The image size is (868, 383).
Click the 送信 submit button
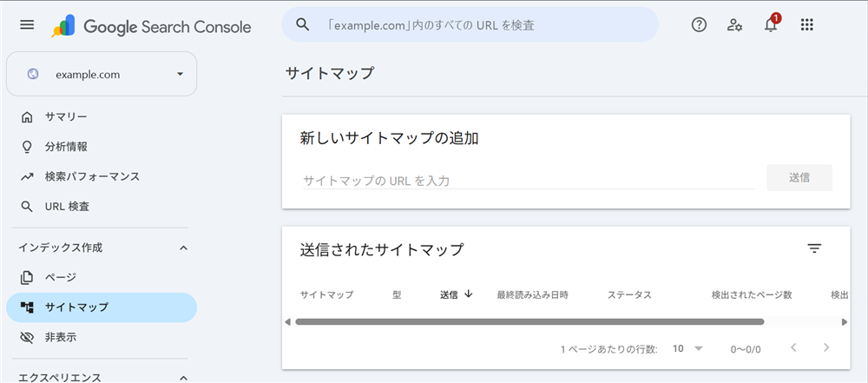coord(799,178)
